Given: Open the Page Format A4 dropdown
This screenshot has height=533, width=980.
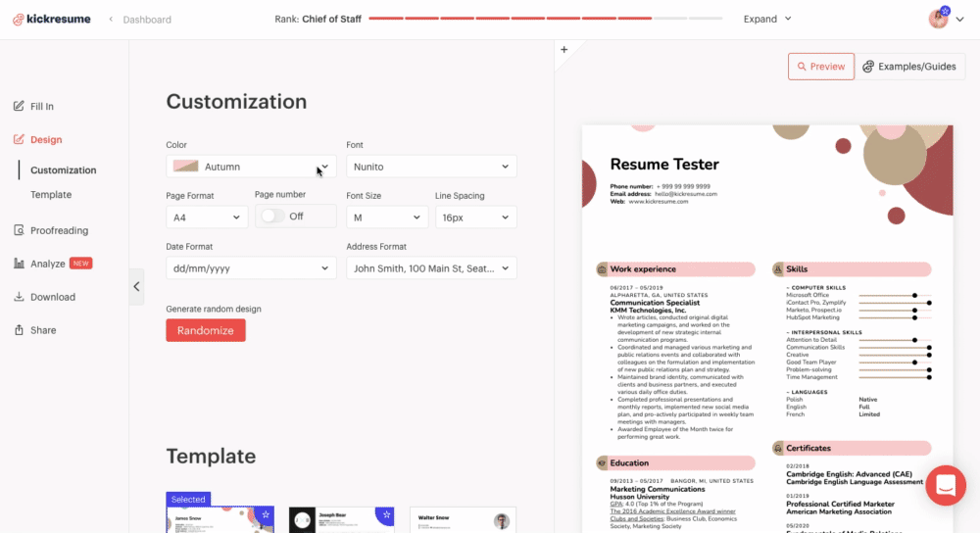Looking at the screenshot, I should tap(206, 218).
